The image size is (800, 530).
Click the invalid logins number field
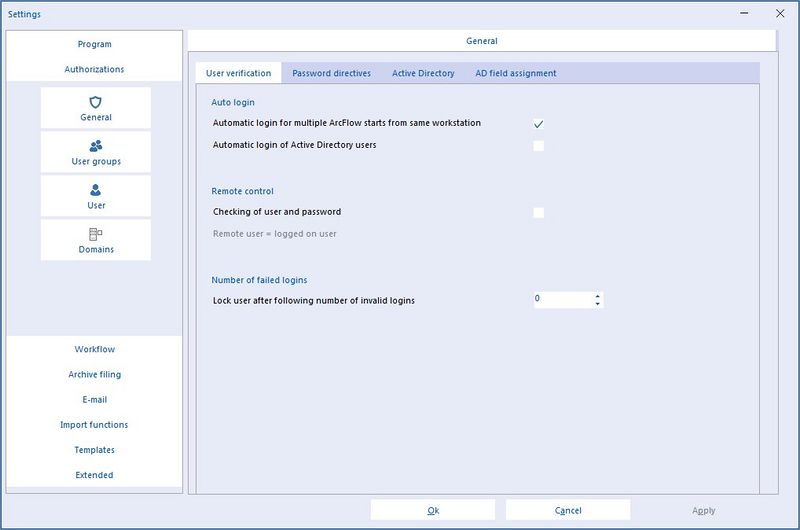point(561,299)
